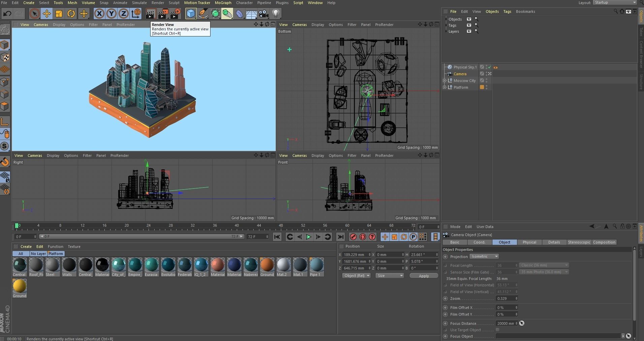Filter materials by Platform layer
Image resolution: width=644 pixels, height=341 pixels.
[56, 254]
